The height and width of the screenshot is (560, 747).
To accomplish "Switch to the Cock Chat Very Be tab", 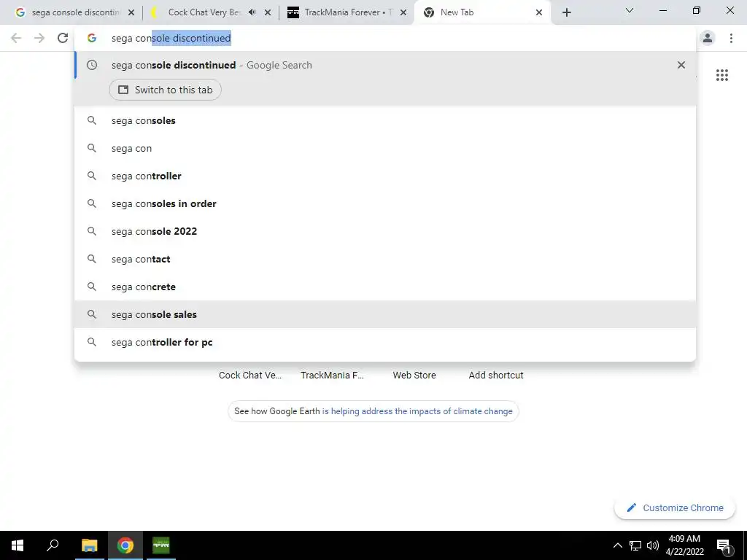I will pyautogui.click(x=205, y=13).
